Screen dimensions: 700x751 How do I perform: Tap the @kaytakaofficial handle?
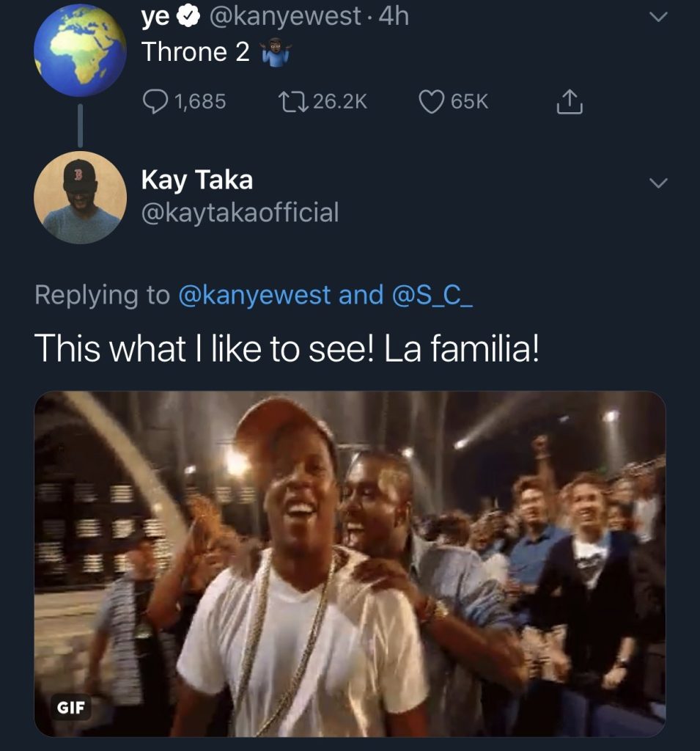(240, 213)
